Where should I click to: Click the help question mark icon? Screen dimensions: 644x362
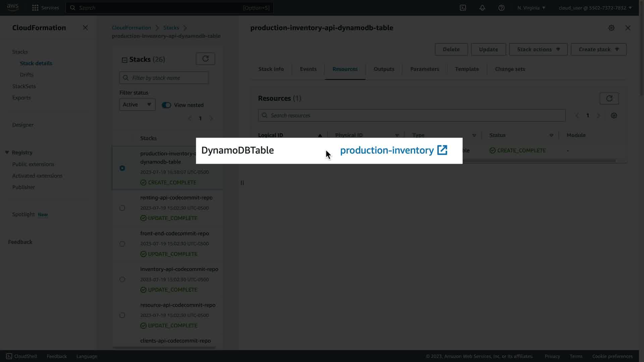click(x=501, y=8)
